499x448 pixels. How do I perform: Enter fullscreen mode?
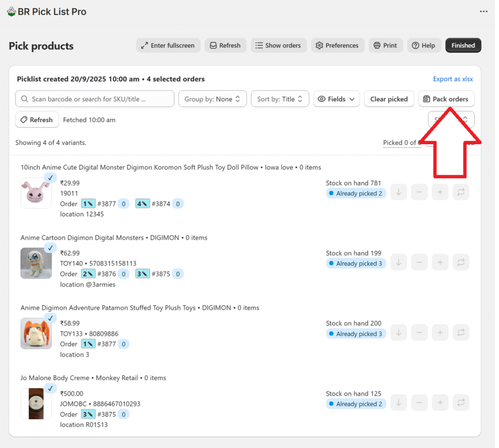coord(168,45)
